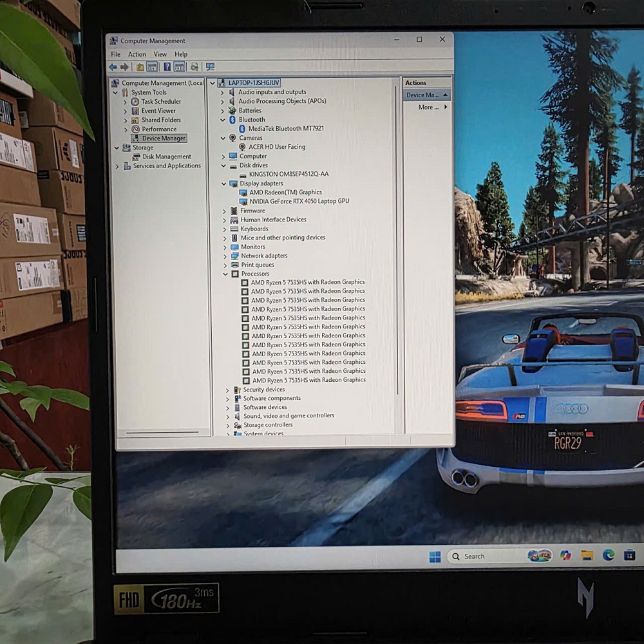The image size is (644, 644).
Task: Open the Help menu
Action: pos(181,54)
